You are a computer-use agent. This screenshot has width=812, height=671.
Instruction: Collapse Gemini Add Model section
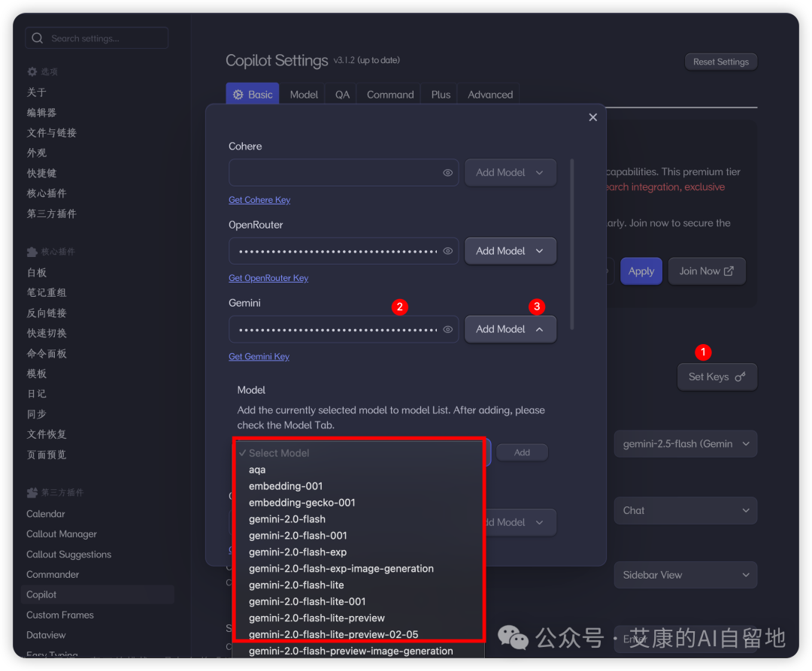pos(510,330)
